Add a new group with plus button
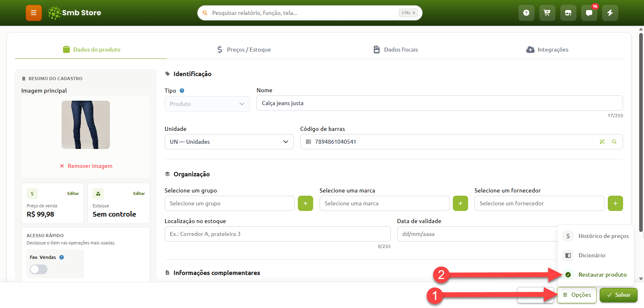Screen dimensions: 644x308 point(305,203)
